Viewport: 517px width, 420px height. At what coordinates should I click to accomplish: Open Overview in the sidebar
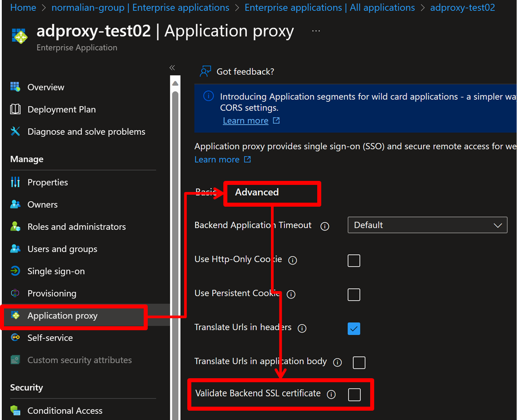tap(46, 87)
